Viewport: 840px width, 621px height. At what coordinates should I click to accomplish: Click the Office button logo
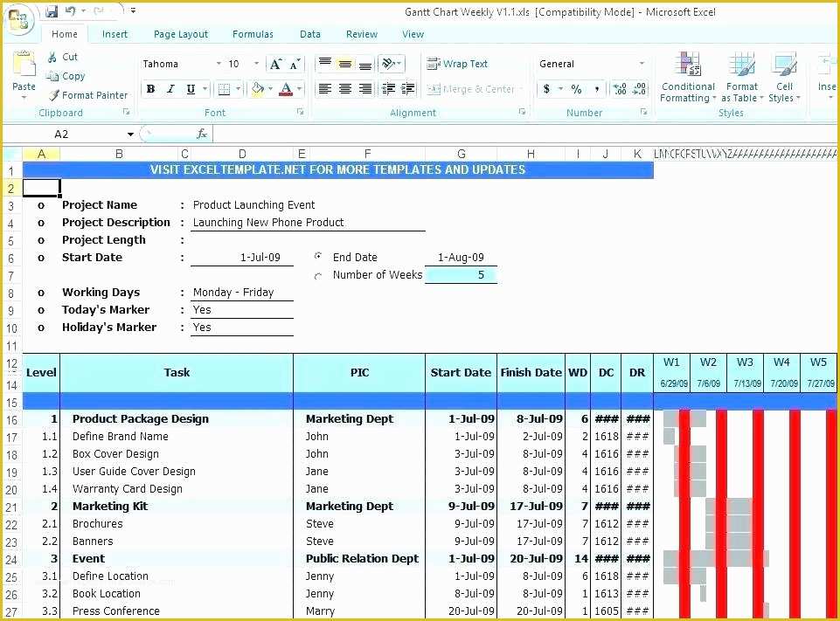coord(19,20)
